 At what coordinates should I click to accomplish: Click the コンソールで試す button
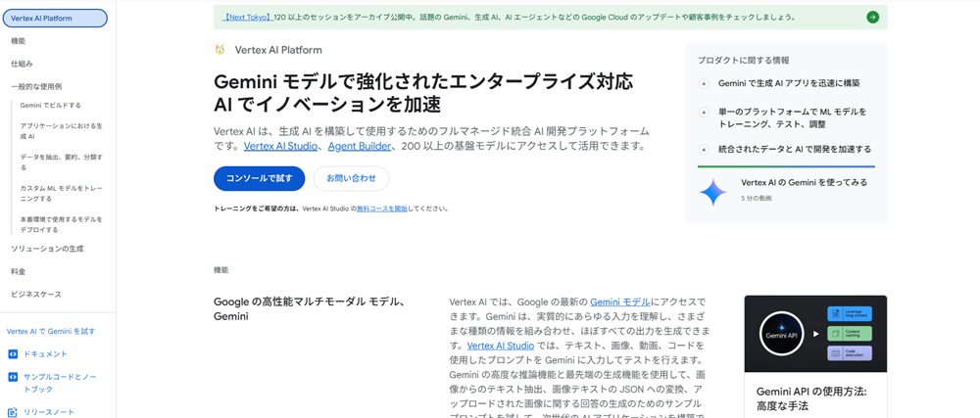coord(259,178)
